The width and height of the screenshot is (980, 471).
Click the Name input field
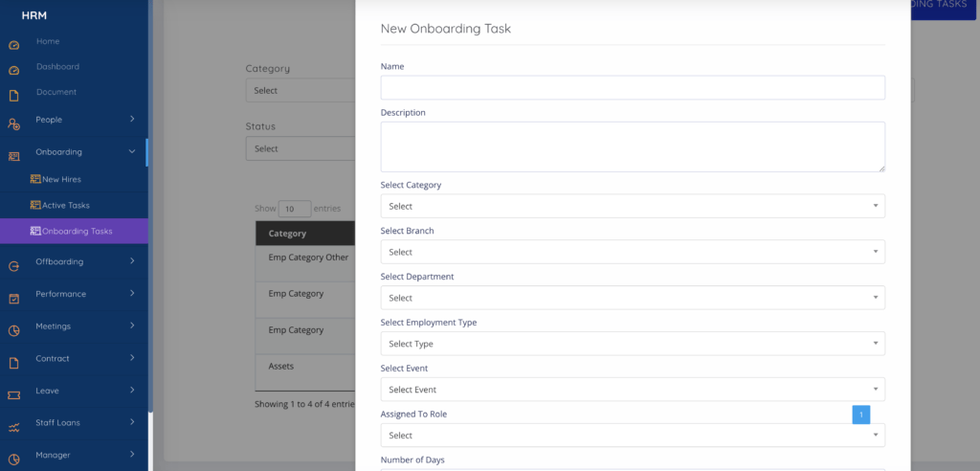633,87
